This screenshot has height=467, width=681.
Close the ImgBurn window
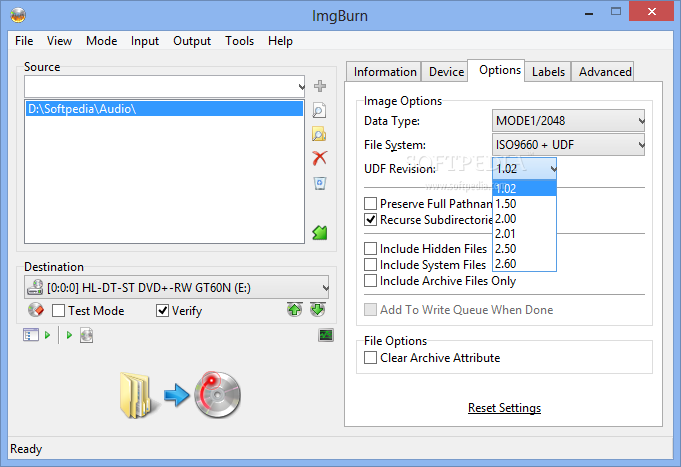(x=651, y=11)
